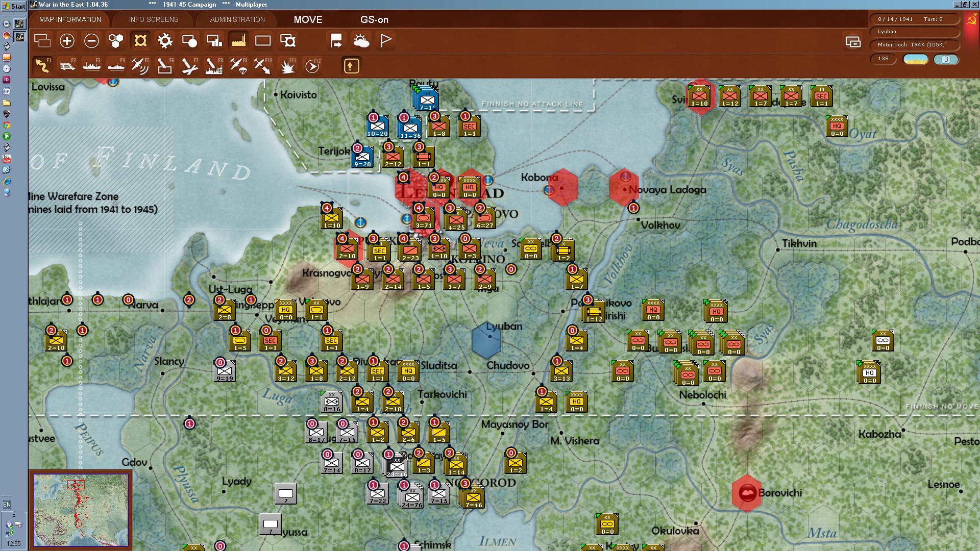Screen dimensions: 980x551
Task: Click the YouTube shortcut in taskbar
Action: click(7, 158)
